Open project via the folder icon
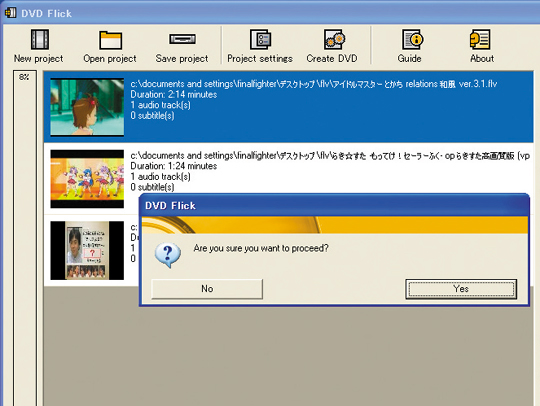Screen dimensions: 540x406 tap(111, 40)
